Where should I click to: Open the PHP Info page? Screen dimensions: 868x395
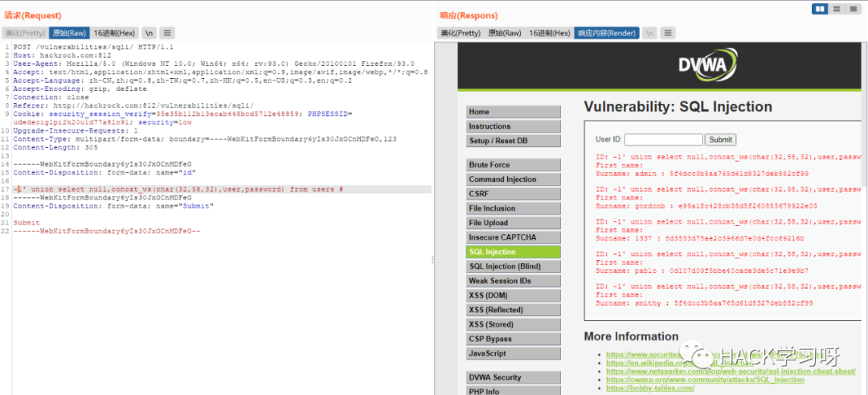513,391
